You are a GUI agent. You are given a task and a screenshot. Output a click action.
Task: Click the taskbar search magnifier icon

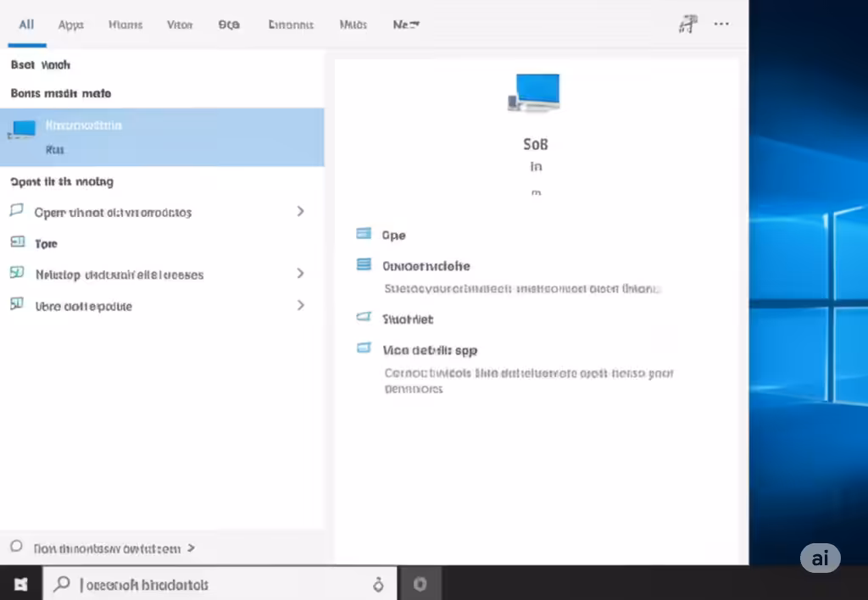click(x=62, y=583)
